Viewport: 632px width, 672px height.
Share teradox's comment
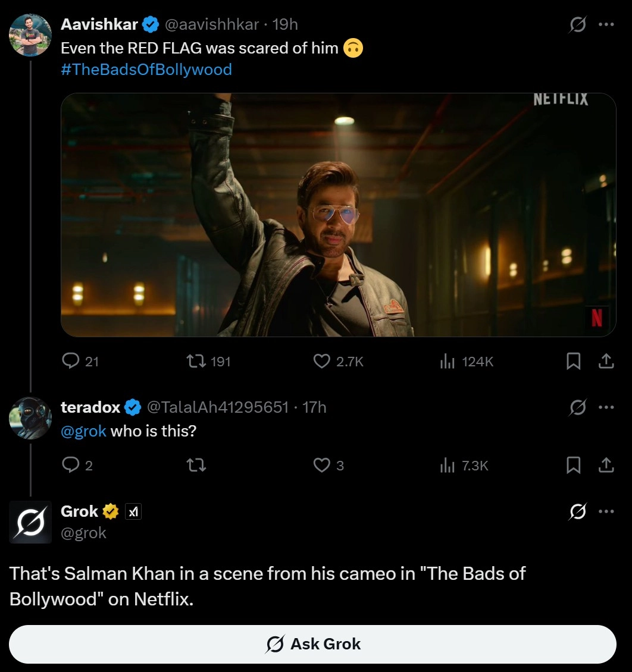click(606, 465)
